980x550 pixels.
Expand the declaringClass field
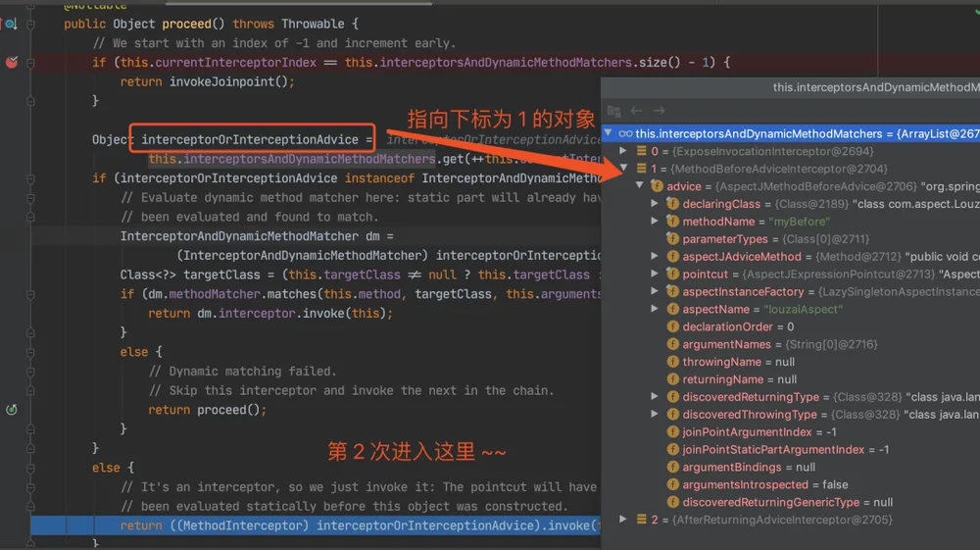point(655,203)
